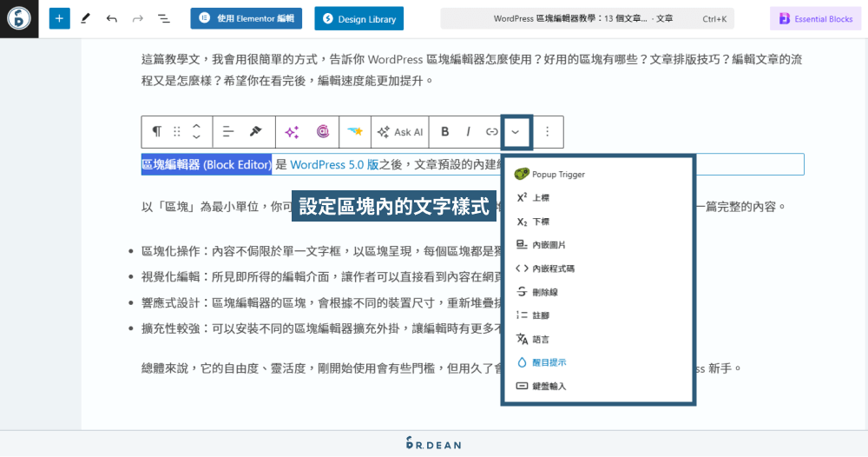Open the block Options three-dot menu
This screenshot has height=457, width=868.
tap(547, 131)
